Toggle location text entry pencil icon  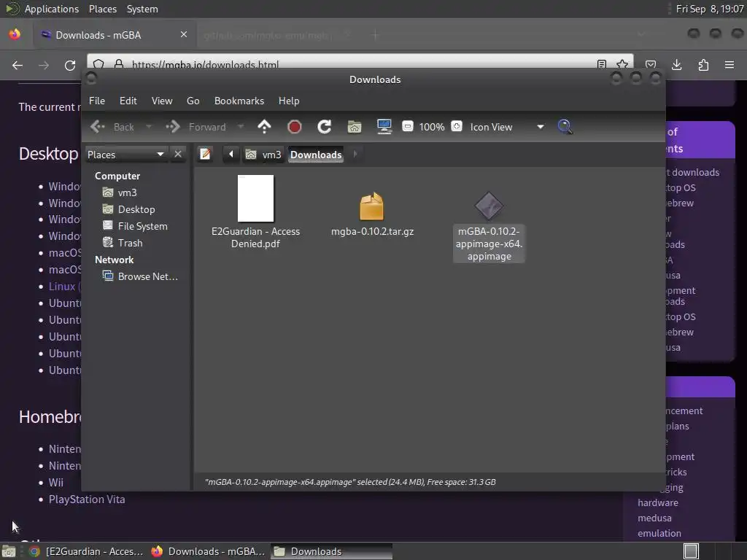(x=205, y=155)
